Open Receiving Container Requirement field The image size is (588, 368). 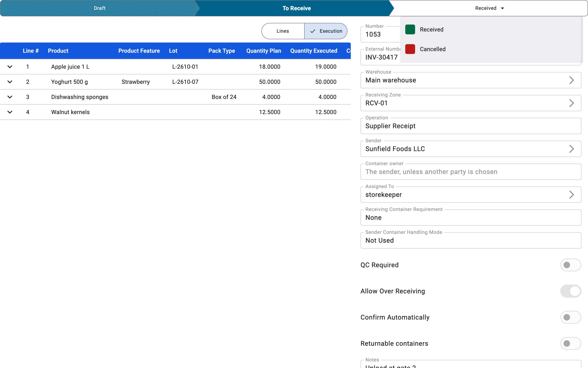471,217
